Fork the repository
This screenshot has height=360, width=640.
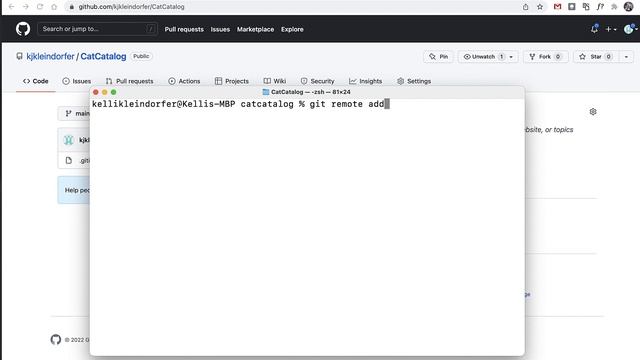tap(546, 57)
